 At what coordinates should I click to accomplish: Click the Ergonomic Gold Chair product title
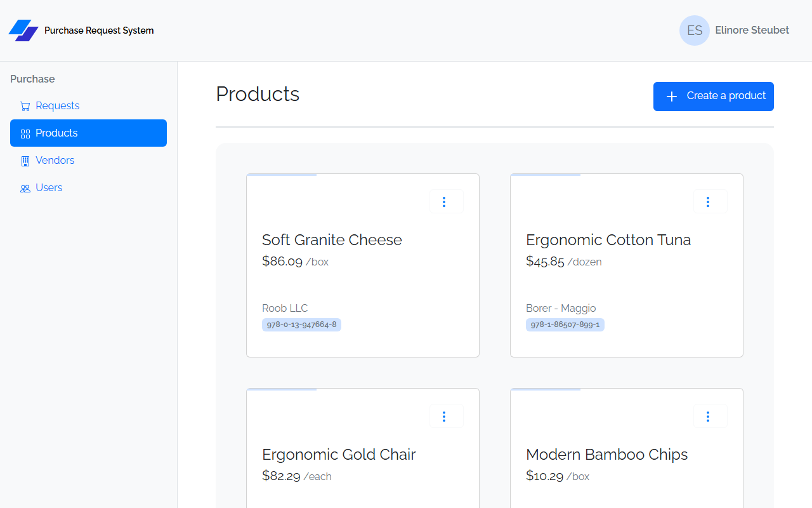tap(339, 455)
